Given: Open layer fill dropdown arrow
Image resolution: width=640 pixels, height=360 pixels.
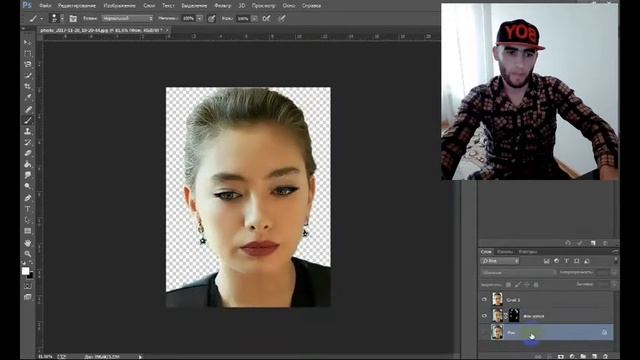Looking at the screenshot, I should tap(614, 284).
